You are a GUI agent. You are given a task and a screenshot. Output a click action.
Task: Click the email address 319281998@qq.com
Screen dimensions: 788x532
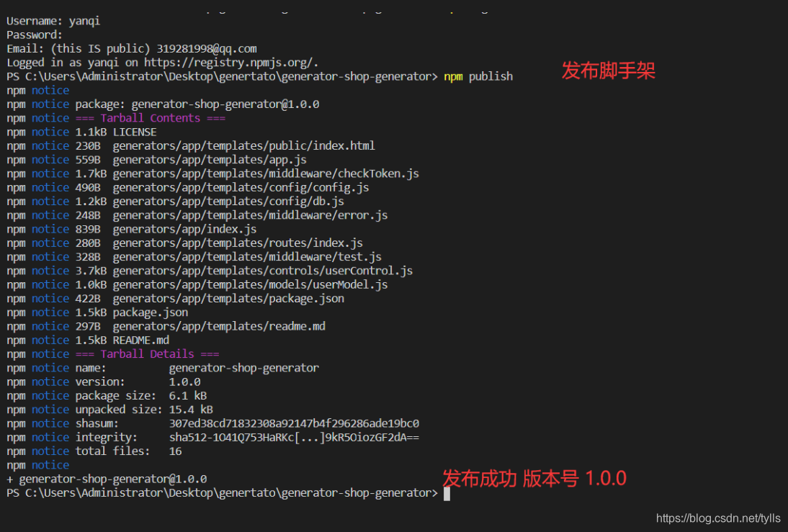coord(207,49)
